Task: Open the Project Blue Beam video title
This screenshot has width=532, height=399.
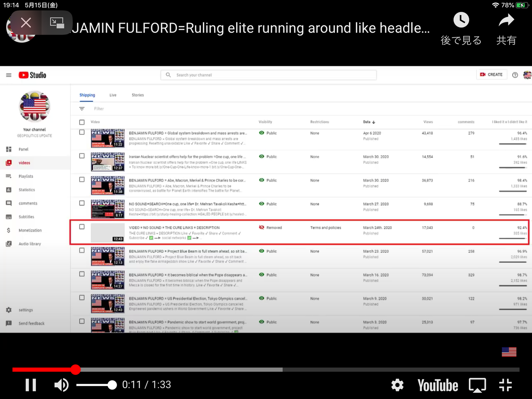Action: [188, 251]
